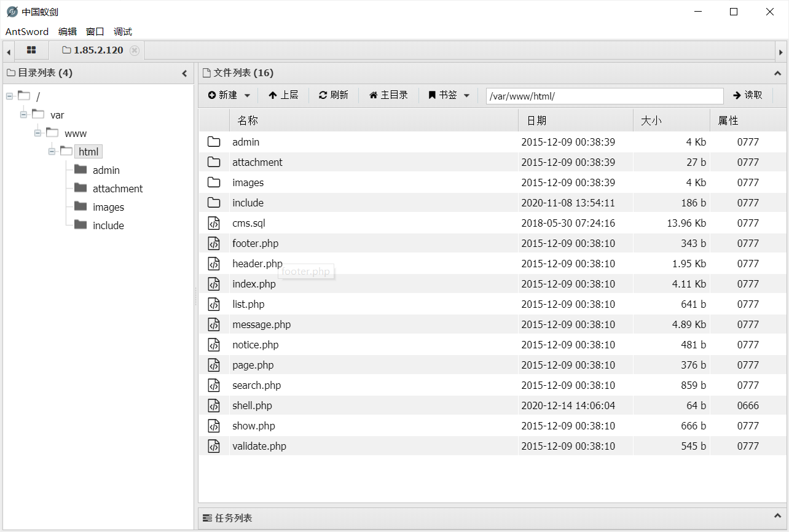
Task: Collapse the directory list panel arrow
Action: [184, 73]
